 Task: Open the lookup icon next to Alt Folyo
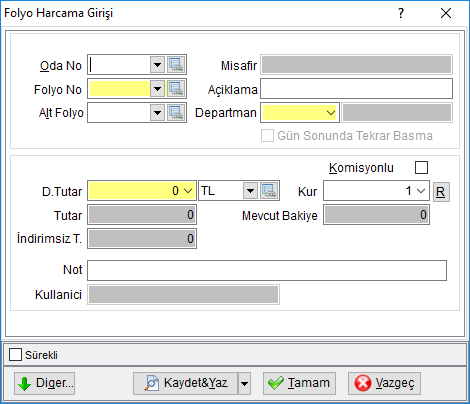[176, 113]
